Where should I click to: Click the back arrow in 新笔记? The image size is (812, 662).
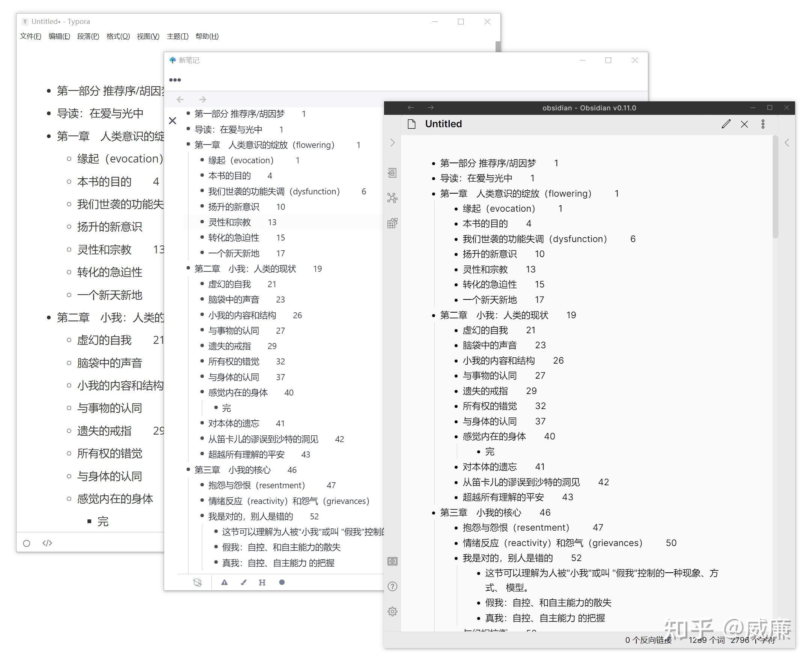180,99
